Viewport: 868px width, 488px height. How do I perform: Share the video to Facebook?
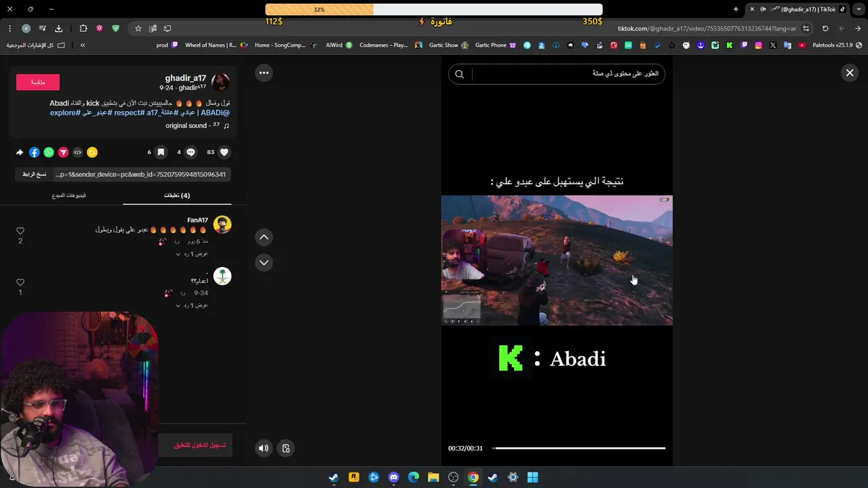34,152
